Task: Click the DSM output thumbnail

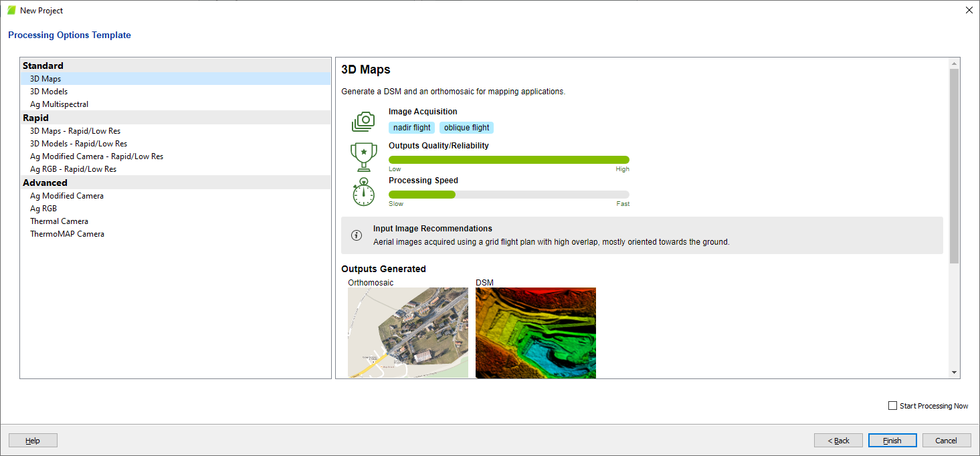Action: click(535, 332)
